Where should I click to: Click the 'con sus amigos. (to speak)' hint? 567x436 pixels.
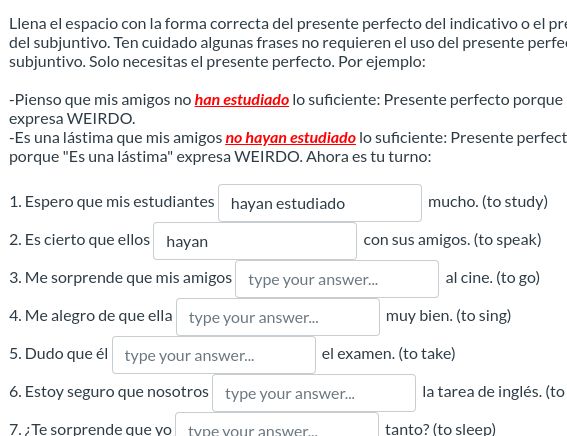(452, 240)
